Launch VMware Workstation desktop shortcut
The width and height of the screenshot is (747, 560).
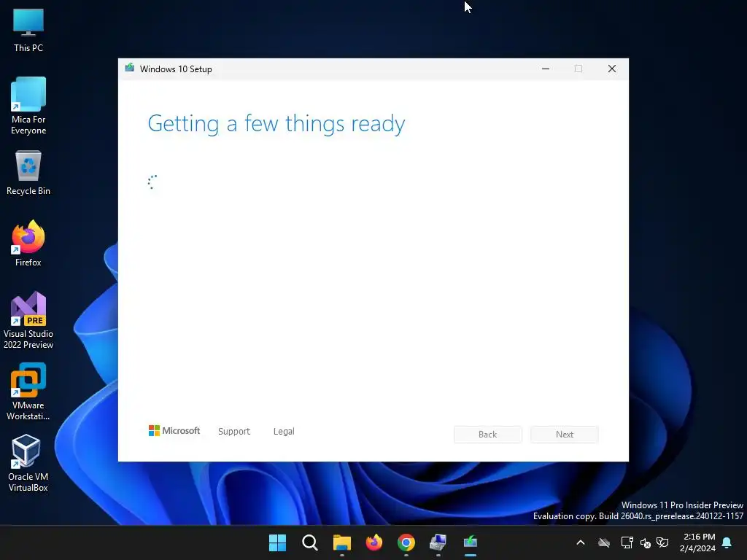(x=28, y=392)
